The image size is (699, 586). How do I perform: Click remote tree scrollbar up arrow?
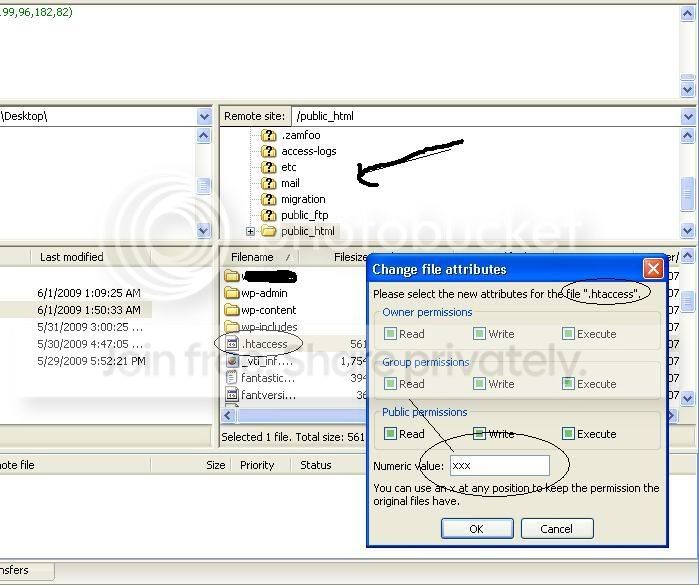tap(688, 135)
